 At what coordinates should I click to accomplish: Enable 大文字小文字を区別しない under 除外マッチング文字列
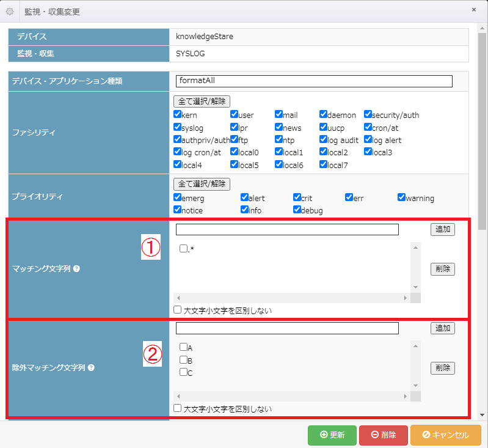[x=177, y=408]
